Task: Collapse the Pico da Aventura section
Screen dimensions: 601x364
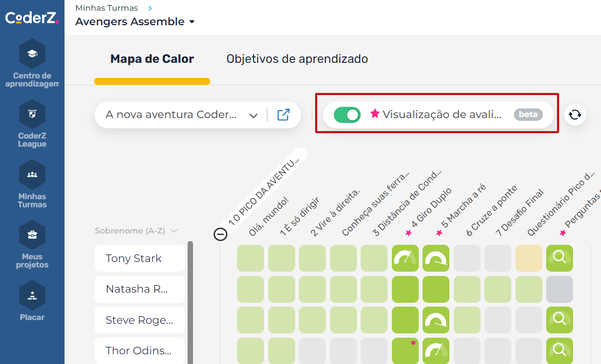Action: coord(220,234)
